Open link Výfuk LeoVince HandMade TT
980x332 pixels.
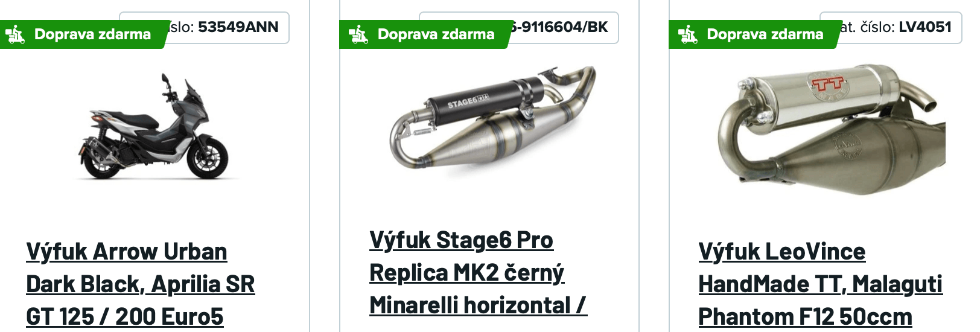click(821, 284)
